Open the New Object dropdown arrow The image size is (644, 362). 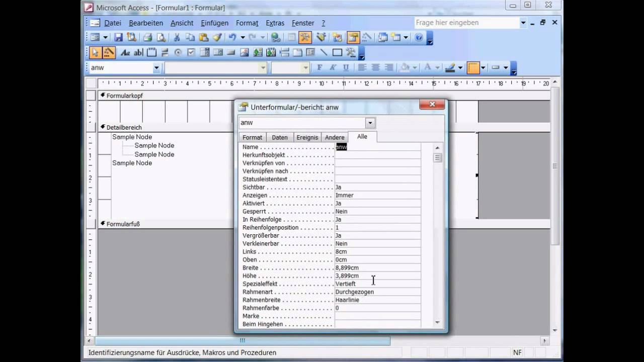[x=406, y=37]
